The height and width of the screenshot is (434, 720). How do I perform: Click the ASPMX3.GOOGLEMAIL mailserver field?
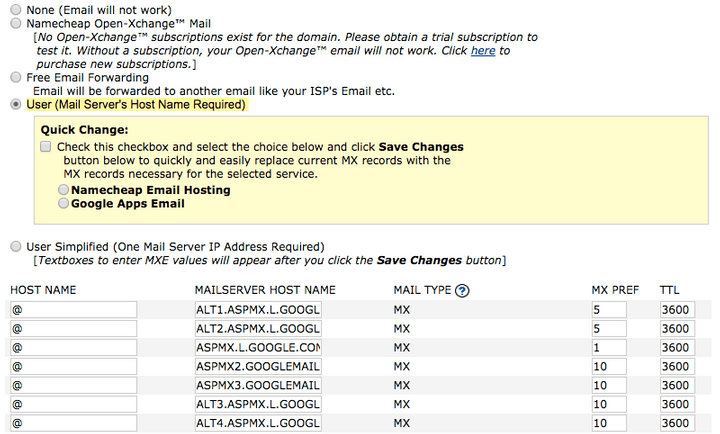click(x=258, y=385)
